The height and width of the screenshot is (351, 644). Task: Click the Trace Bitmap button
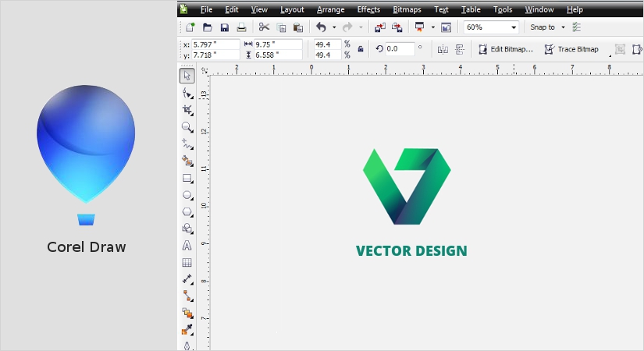(571, 49)
